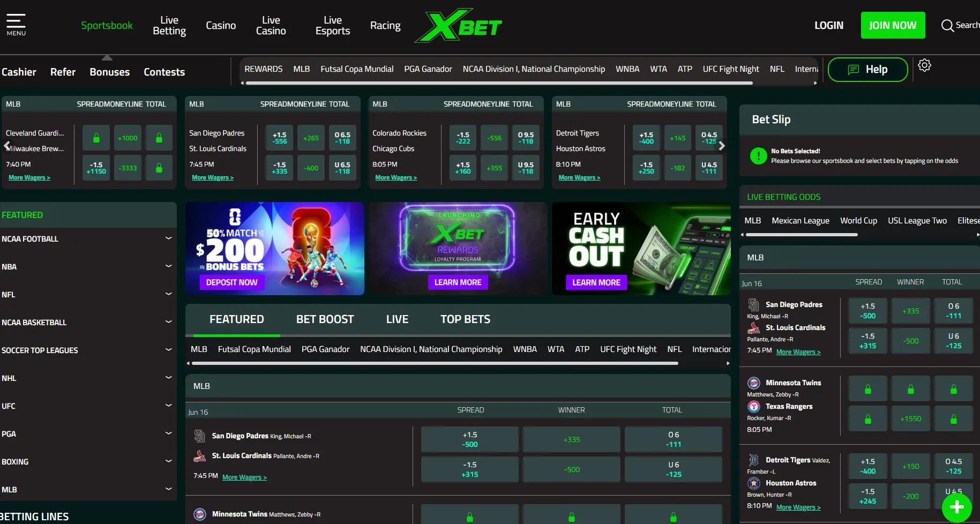Select Astros -182 moneyline in top card
980x524 pixels.
[x=677, y=168]
